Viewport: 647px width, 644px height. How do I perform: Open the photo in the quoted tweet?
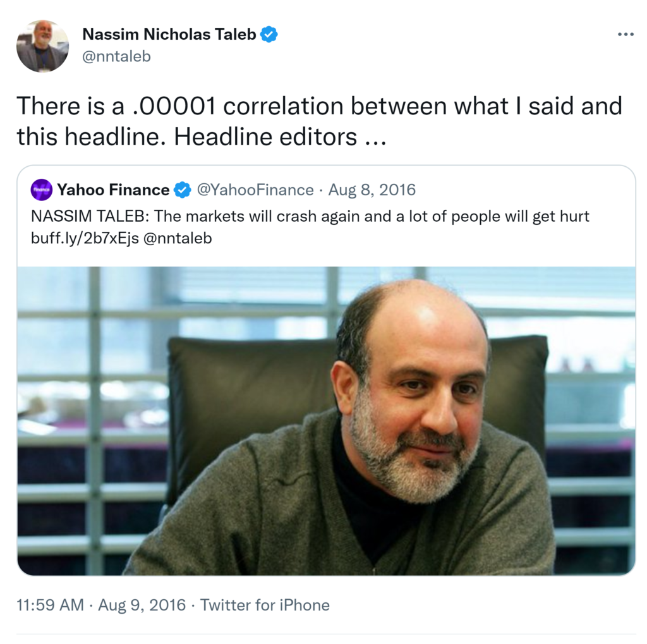(x=326, y=420)
